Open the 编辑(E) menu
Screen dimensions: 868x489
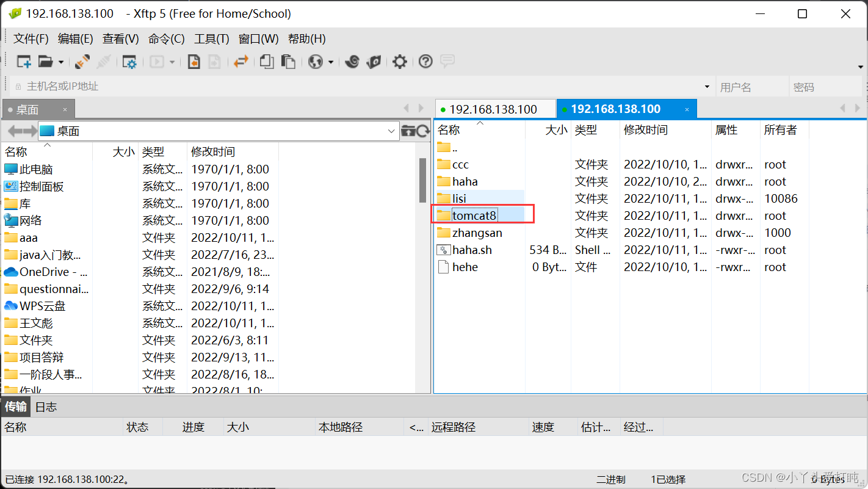click(76, 39)
